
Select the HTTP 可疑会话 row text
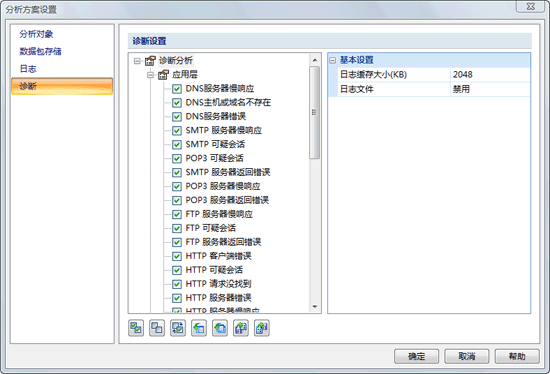tap(214, 270)
